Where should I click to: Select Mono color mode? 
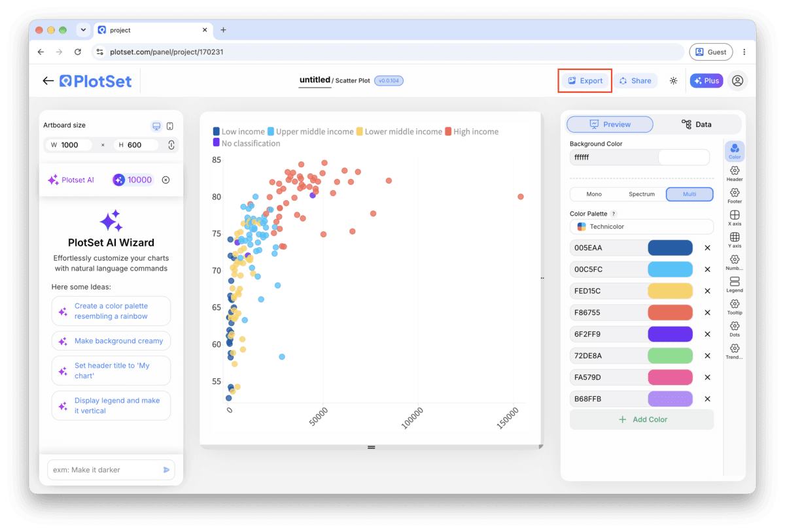(594, 194)
